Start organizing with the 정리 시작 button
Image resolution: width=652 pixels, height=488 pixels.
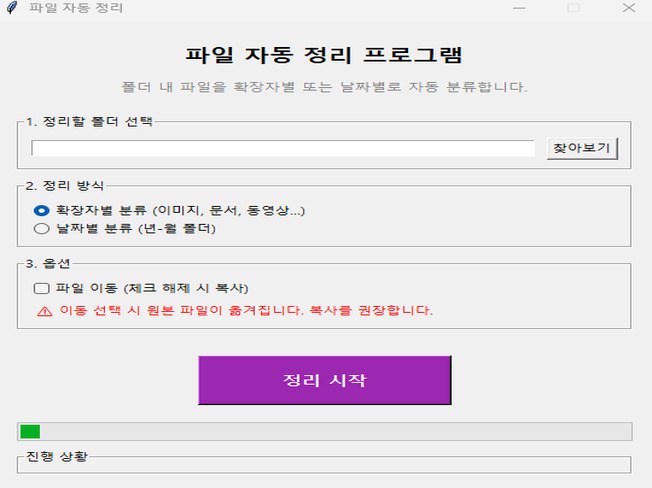click(x=324, y=380)
